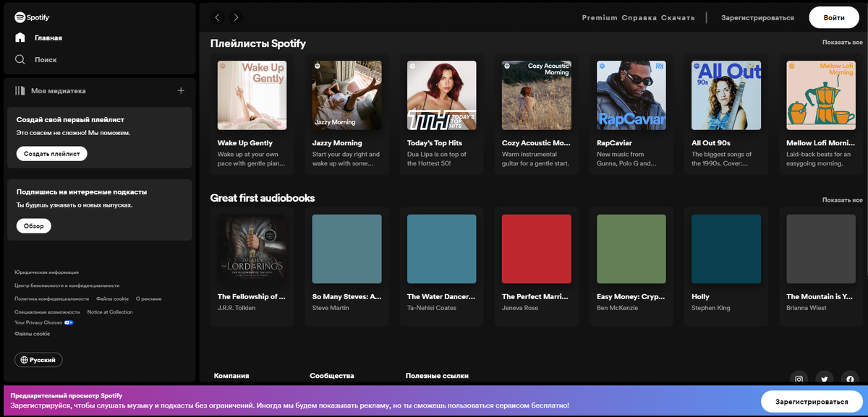This screenshot has height=417, width=868.
Task: Select the red Perfect Marriage tile
Action: [536, 249]
